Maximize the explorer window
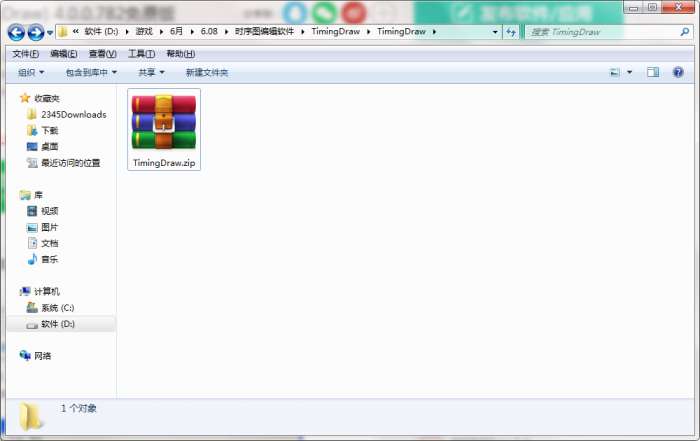The image size is (700, 441). pos(652,7)
